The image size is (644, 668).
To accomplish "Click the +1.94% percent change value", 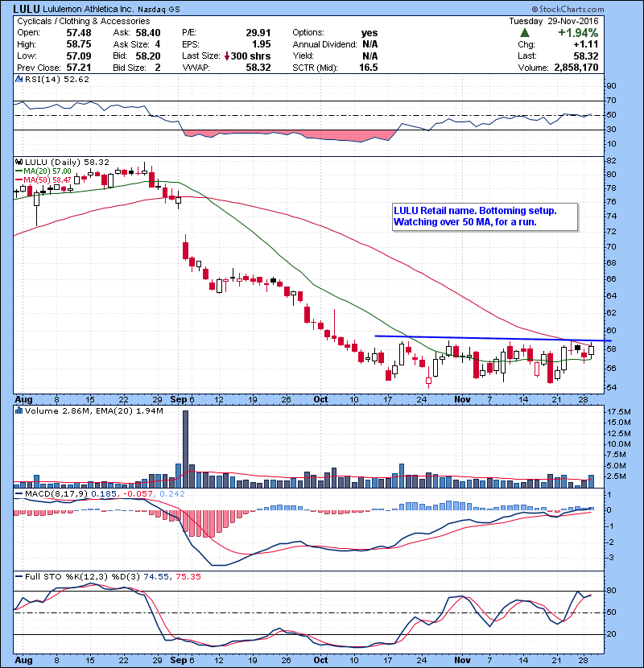I will tap(578, 33).
